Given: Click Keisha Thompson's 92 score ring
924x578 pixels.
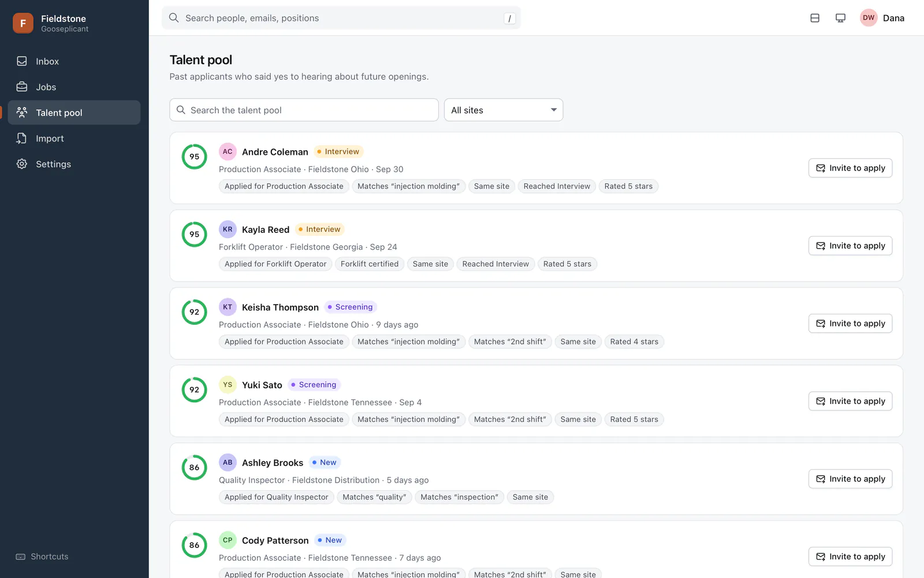Looking at the screenshot, I should (x=195, y=312).
